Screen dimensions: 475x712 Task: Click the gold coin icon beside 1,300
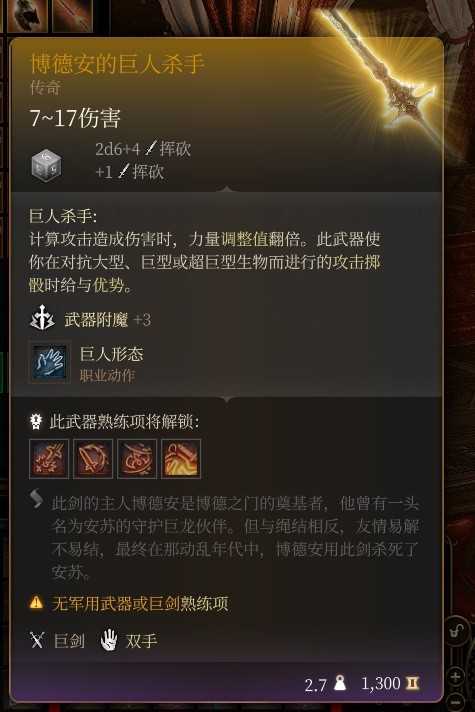[x=412, y=683]
